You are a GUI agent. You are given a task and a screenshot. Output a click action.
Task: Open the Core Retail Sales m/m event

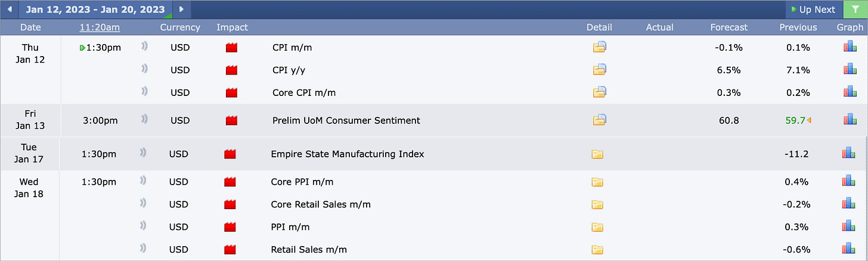pos(320,204)
